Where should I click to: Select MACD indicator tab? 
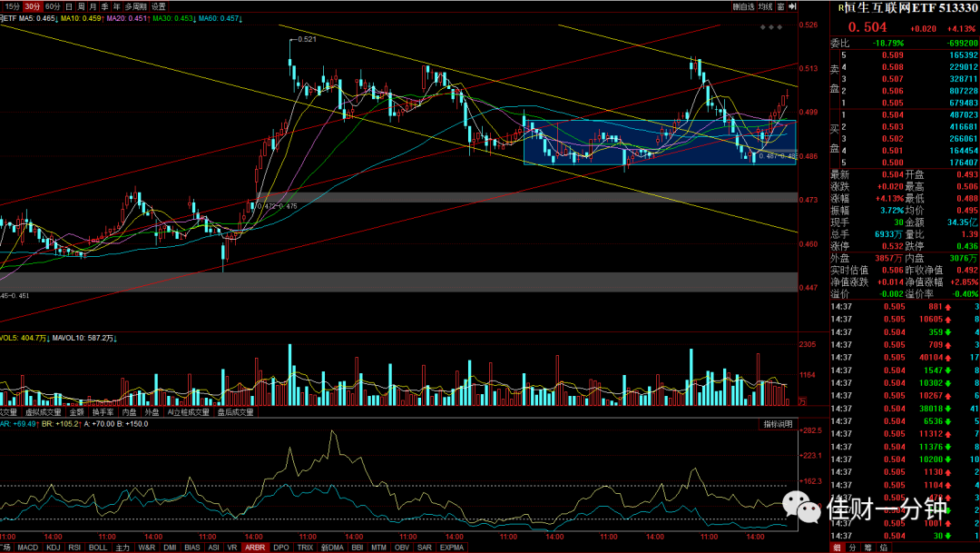(x=28, y=548)
